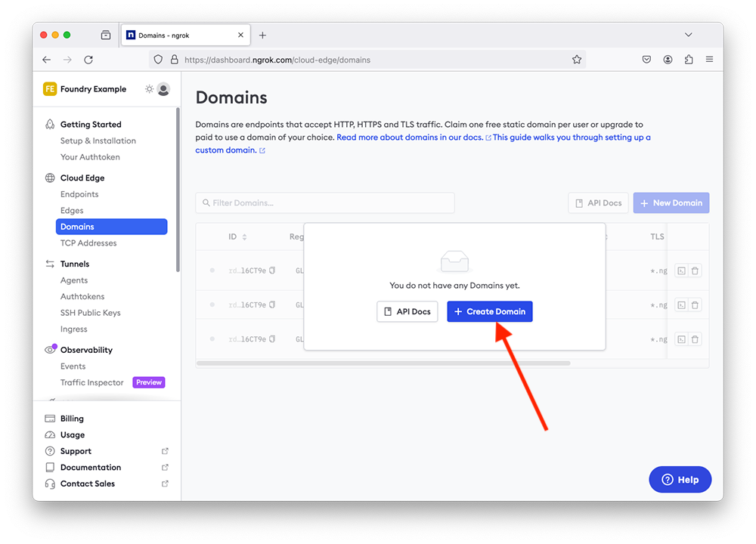Image resolution: width=756 pixels, height=544 pixels.
Task: Reload the page in browser
Action: point(88,60)
